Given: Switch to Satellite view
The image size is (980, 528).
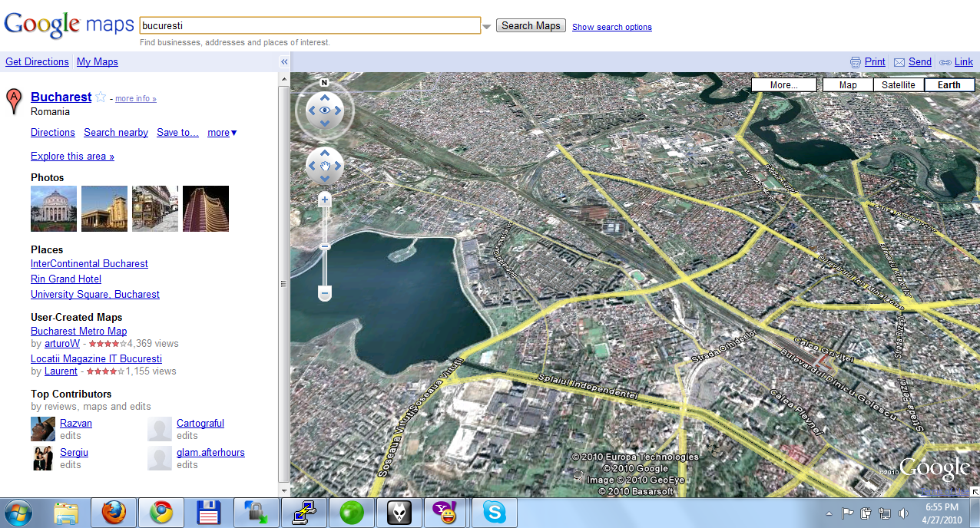Looking at the screenshot, I should pyautogui.click(x=899, y=85).
